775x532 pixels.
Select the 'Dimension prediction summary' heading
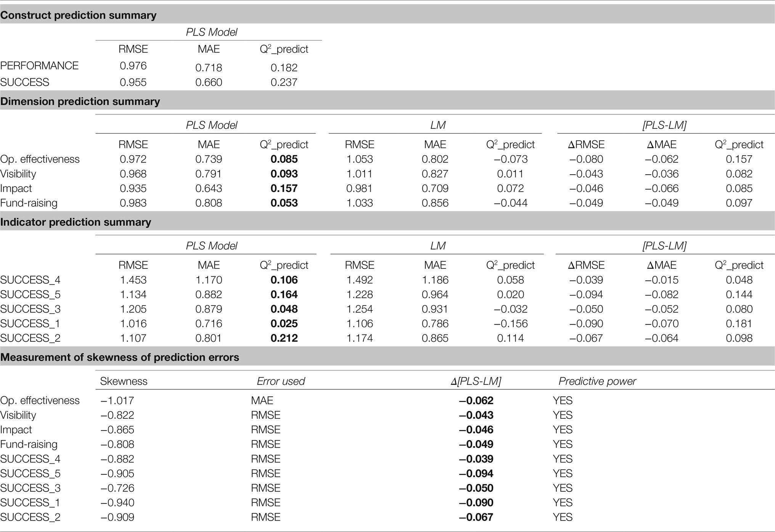[x=80, y=101]
